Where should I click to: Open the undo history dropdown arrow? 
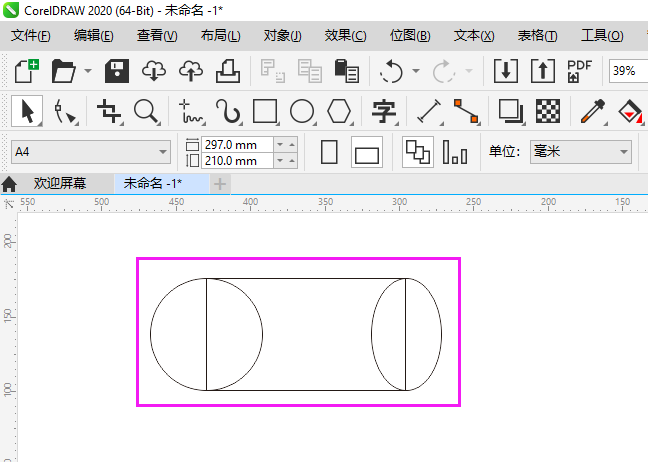416,71
